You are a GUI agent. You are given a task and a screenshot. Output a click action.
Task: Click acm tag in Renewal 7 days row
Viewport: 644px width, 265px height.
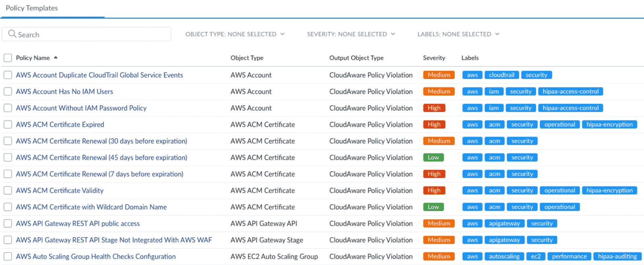tap(495, 174)
